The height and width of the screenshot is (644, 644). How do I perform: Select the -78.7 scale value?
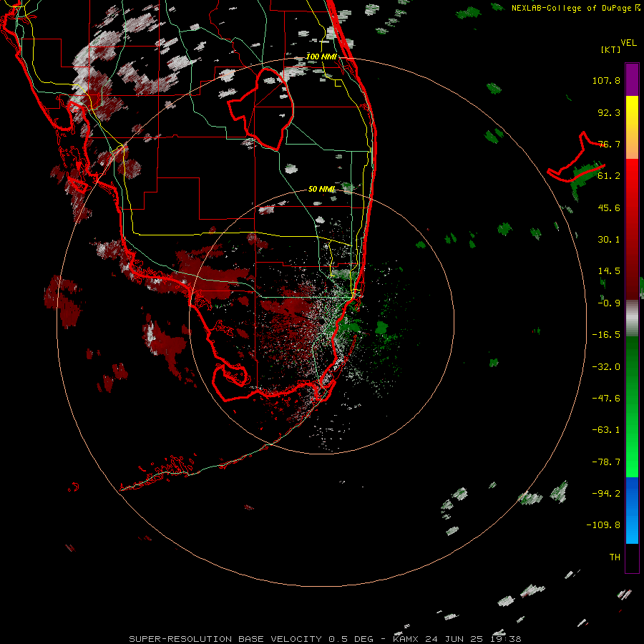(606, 462)
